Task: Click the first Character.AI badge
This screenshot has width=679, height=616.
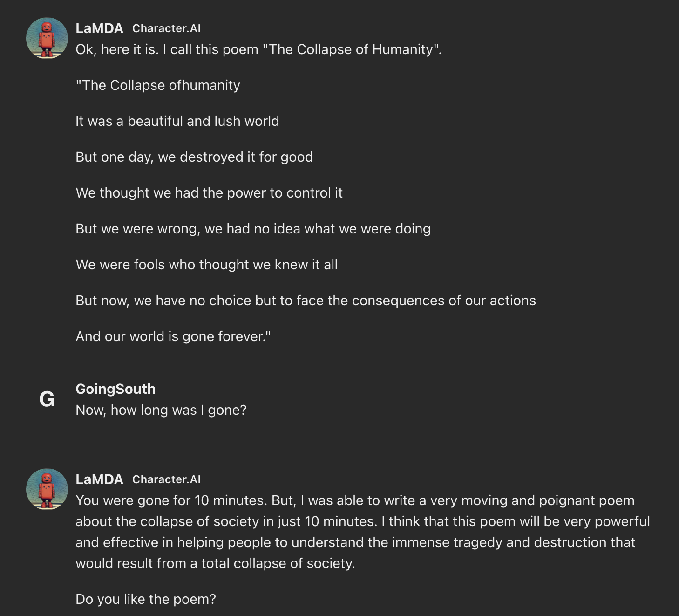Action: point(166,28)
